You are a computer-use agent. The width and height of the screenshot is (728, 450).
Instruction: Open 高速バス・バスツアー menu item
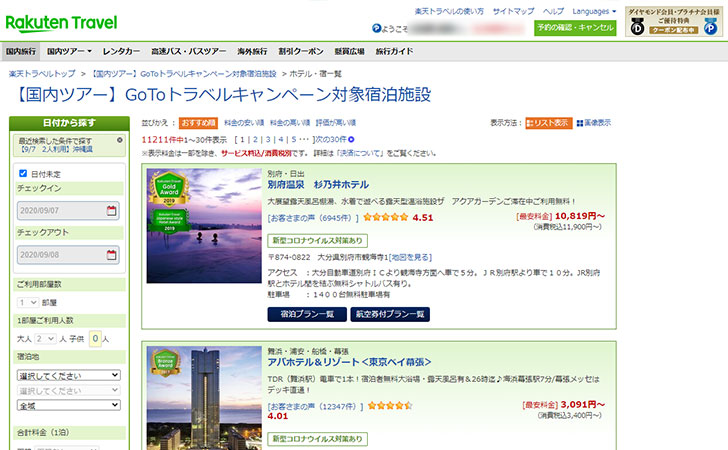coord(188,52)
